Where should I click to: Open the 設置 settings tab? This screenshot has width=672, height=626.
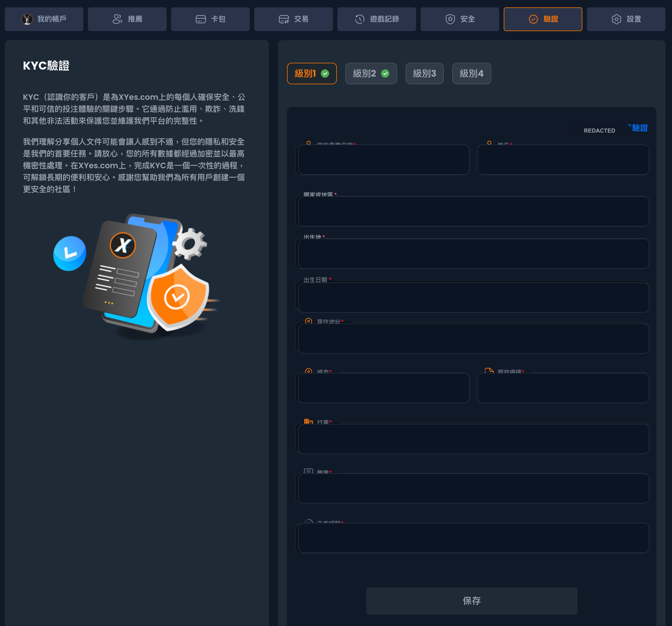tap(626, 19)
